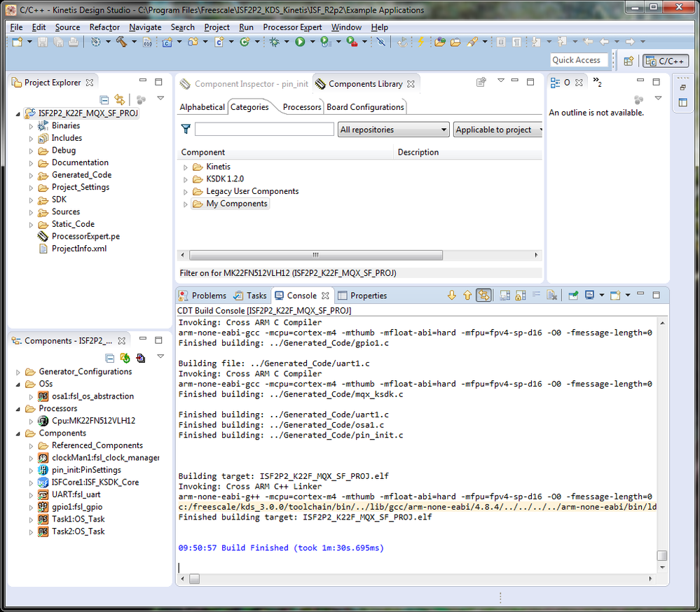Click the New wizard toolbar icon
The image size is (700, 612).
tap(18, 41)
